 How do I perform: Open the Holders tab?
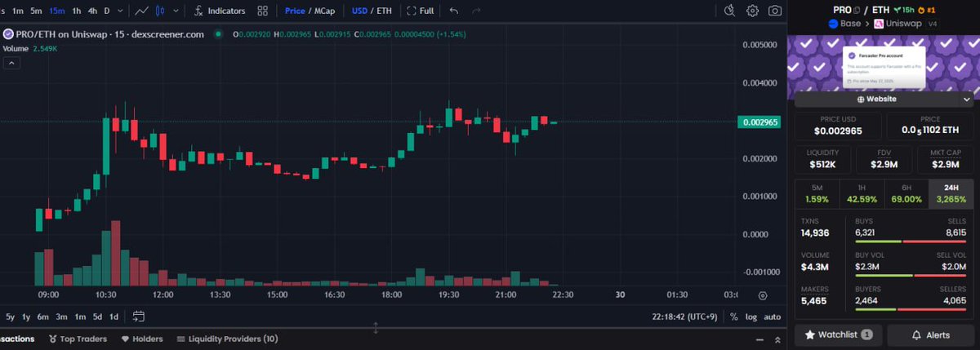(142, 339)
